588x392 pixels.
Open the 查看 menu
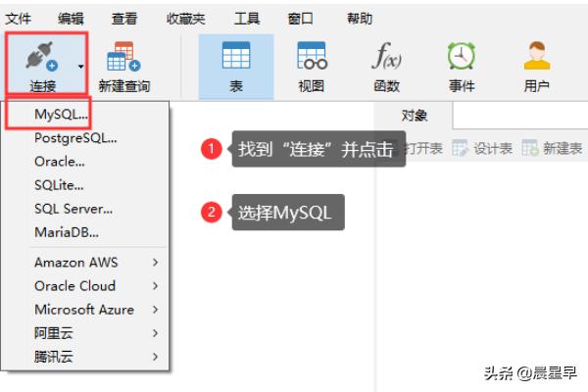pos(124,19)
